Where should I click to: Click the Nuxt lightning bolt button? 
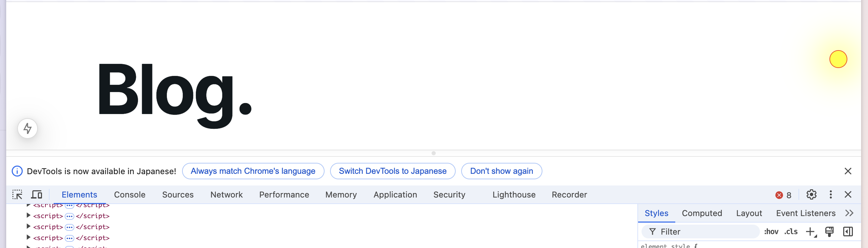[28, 128]
